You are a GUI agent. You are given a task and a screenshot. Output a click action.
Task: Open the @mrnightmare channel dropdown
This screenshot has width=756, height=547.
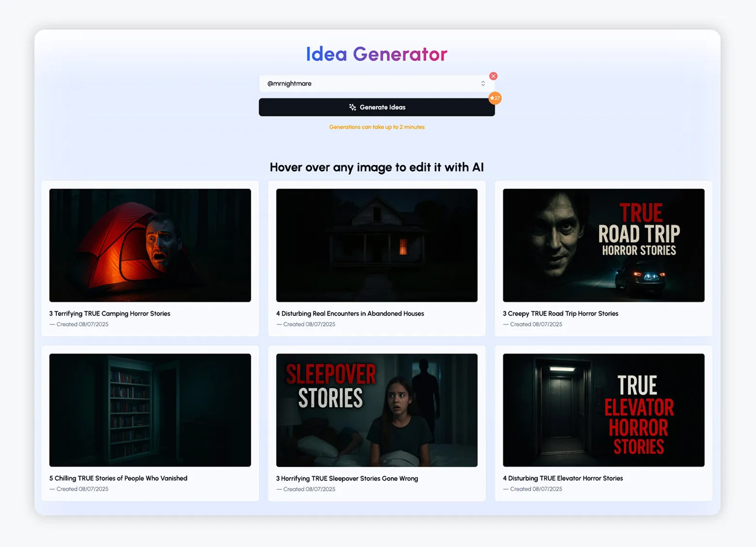coord(377,83)
